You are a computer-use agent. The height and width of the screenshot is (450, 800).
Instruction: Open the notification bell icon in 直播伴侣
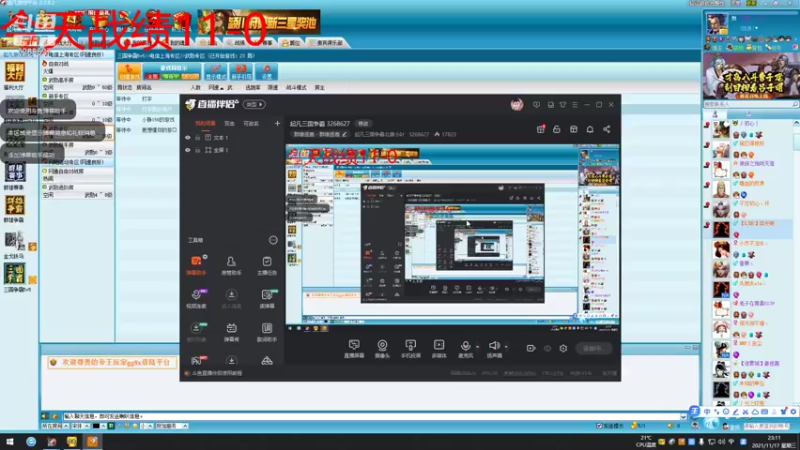tap(590, 129)
